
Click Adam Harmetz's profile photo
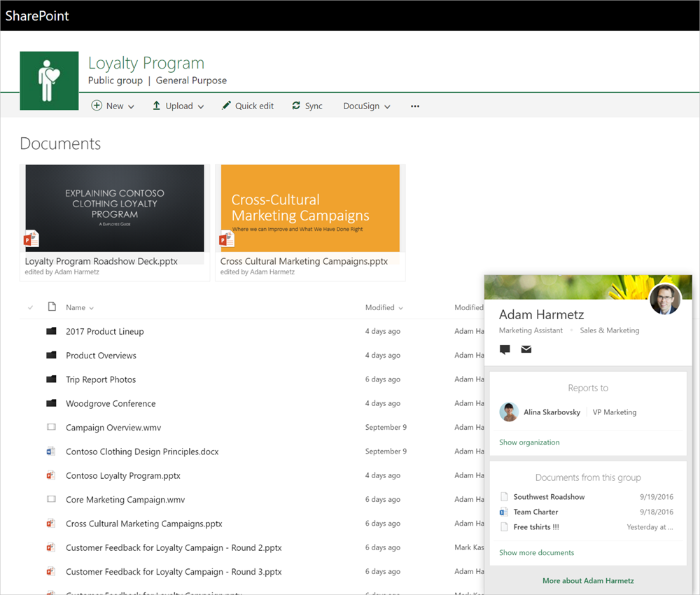pyautogui.click(x=665, y=299)
